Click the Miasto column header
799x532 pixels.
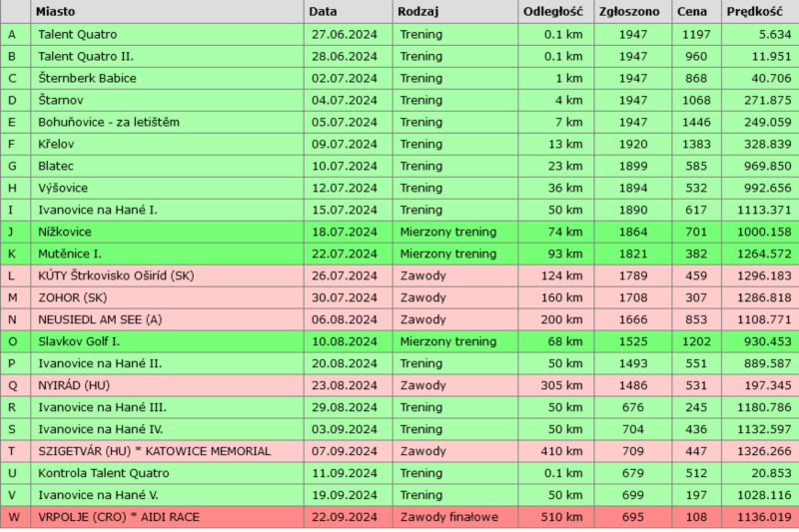(x=59, y=12)
